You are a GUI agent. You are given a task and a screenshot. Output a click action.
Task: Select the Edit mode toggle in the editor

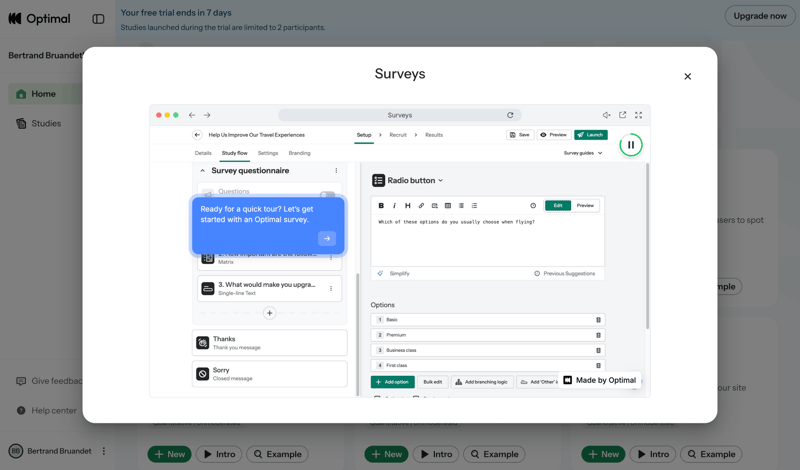(x=557, y=205)
